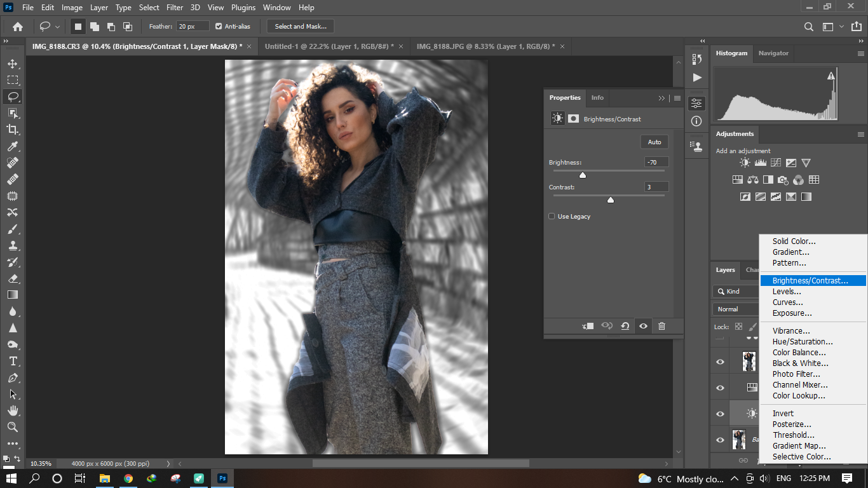868x488 pixels.
Task: Click the Select and Mask... button
Action: click(301, 27)
